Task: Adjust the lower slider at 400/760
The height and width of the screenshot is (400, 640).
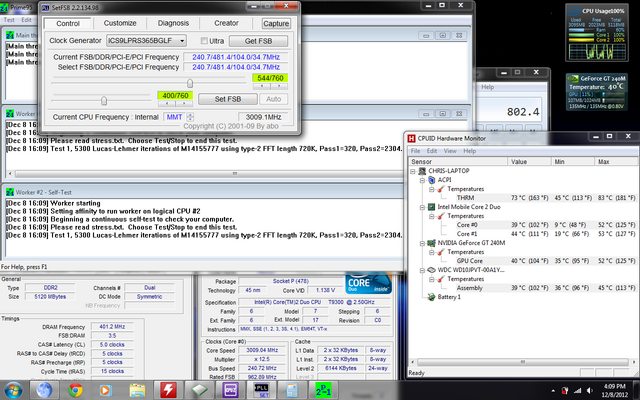Action: pos(104,100)
